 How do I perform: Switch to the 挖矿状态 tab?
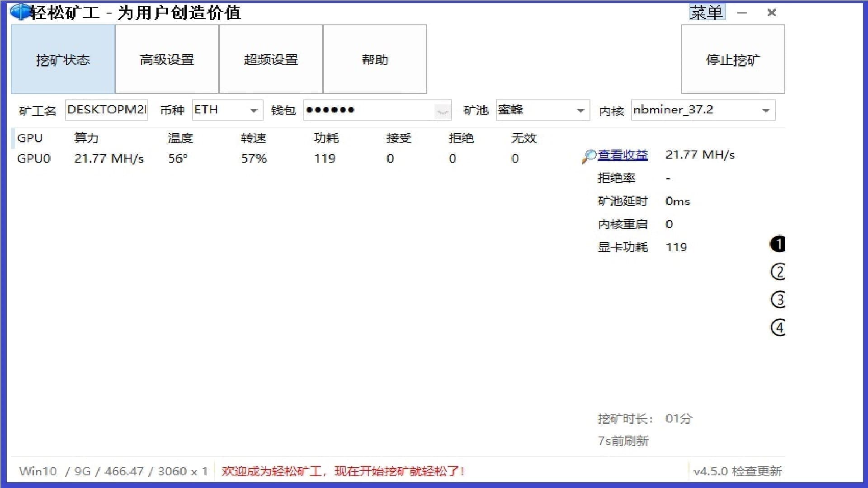(x=63, y=60)
